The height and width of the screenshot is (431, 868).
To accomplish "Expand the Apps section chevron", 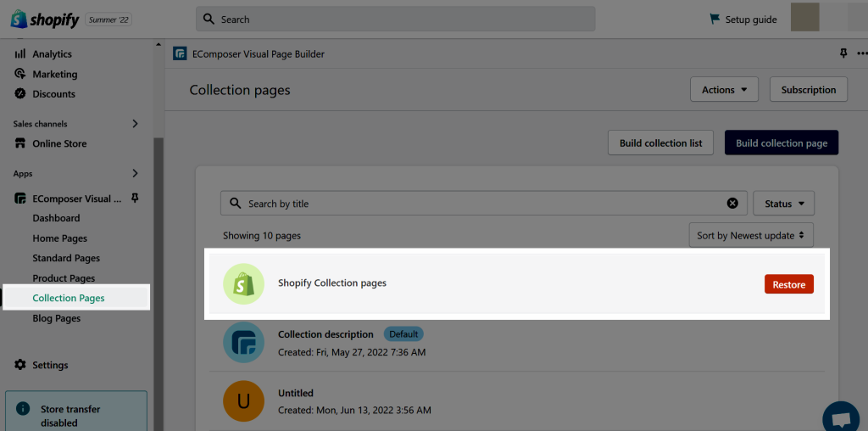I will [x=135, y=173].
